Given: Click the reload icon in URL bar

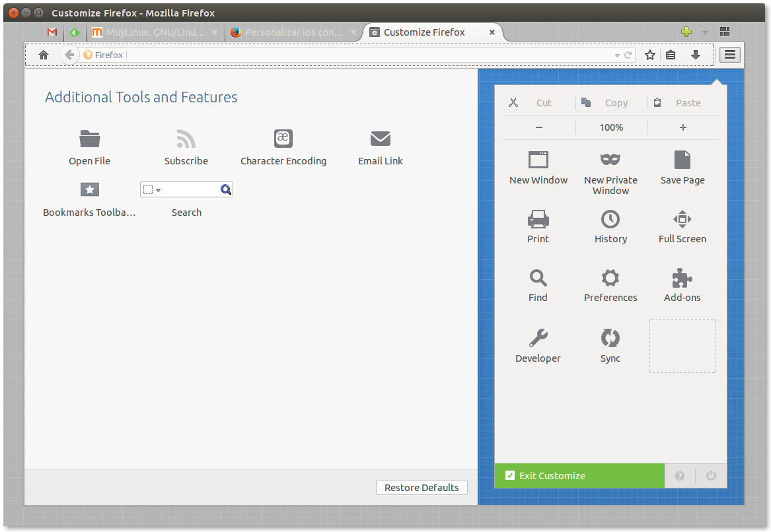Looking at the screenshot, I should click(628, 55).
